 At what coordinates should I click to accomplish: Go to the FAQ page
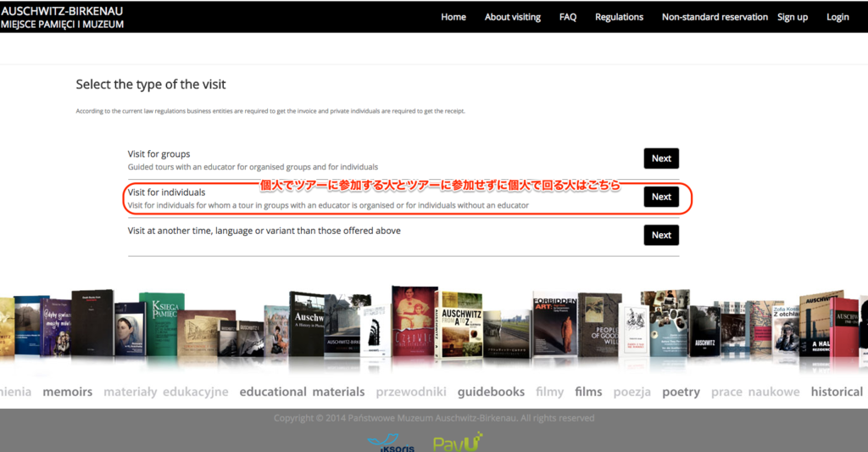point(567,17)
